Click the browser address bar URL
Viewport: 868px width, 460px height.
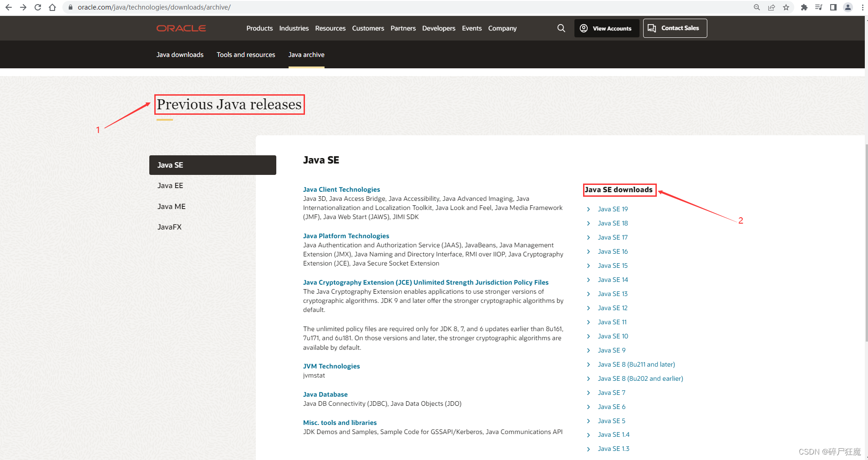point(154,7)
